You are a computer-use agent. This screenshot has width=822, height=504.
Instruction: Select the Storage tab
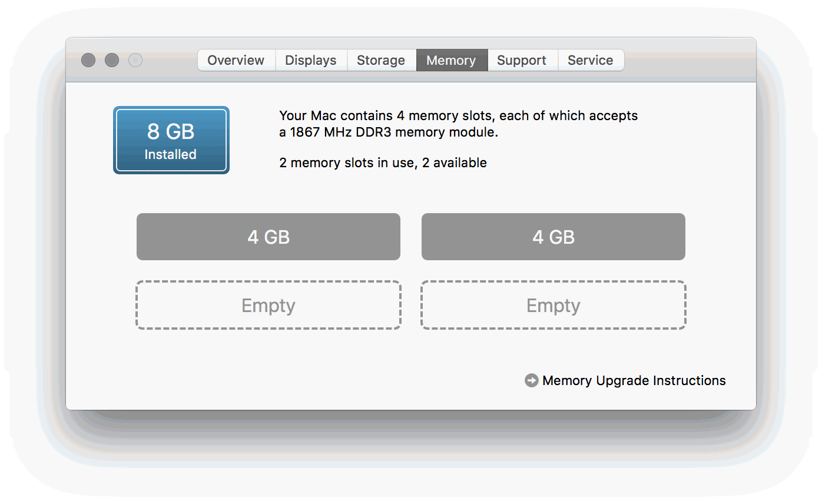click(381, 60)
